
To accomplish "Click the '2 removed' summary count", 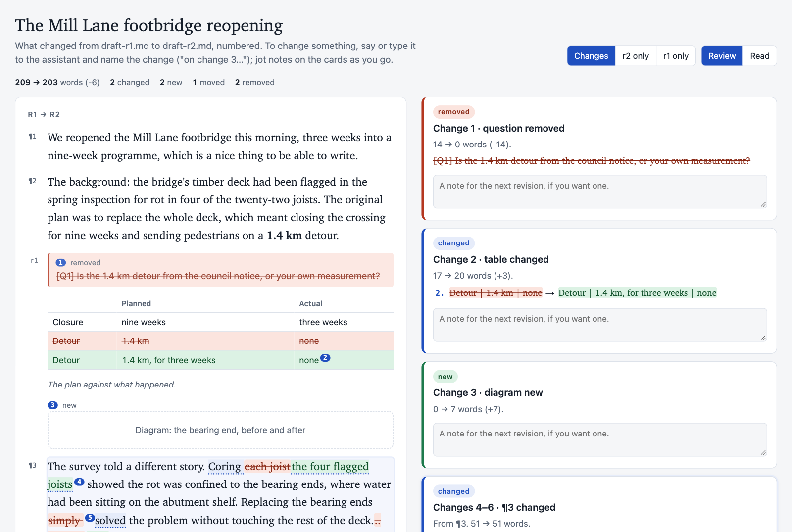I will (255, 82).
